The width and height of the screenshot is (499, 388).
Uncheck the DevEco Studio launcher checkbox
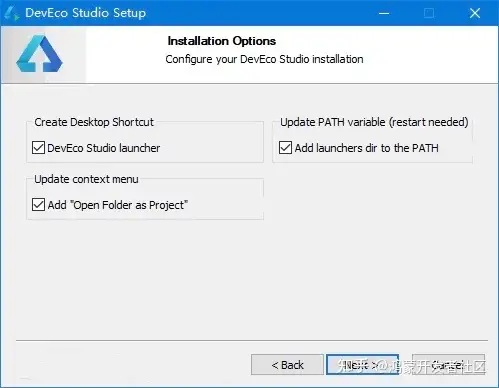tap(38, 148)
